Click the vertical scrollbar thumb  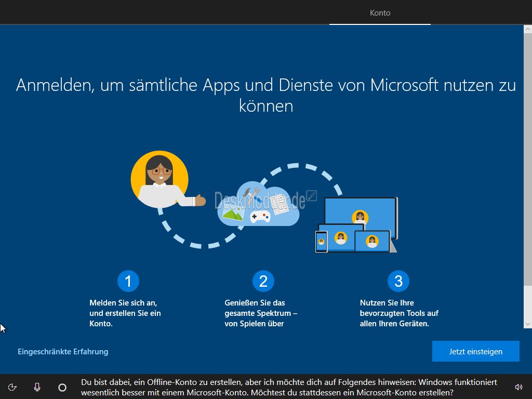528,159
